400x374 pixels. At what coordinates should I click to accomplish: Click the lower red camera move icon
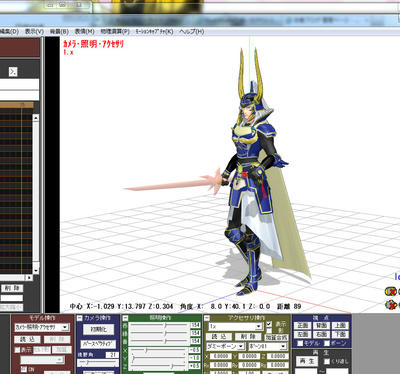point(392,305)
